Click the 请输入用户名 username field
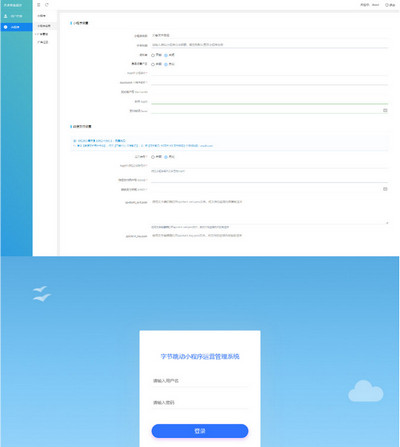400x447 pixels. (200, 381)
